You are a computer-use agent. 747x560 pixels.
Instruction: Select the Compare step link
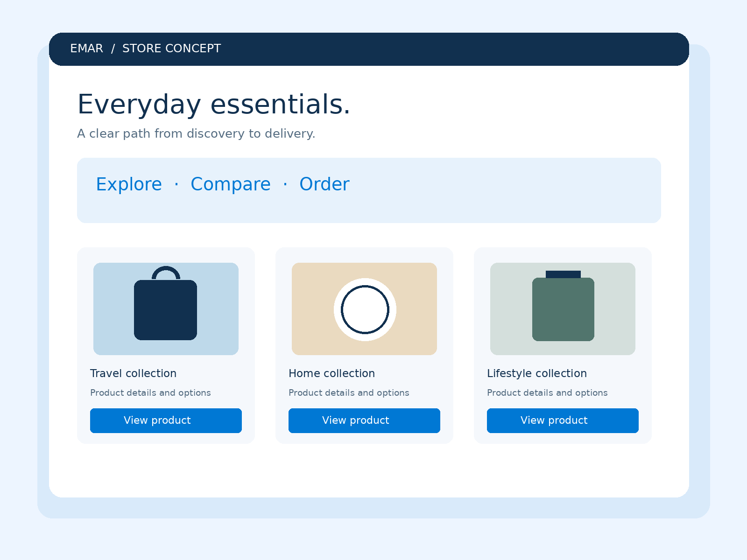tap(231, 184)
